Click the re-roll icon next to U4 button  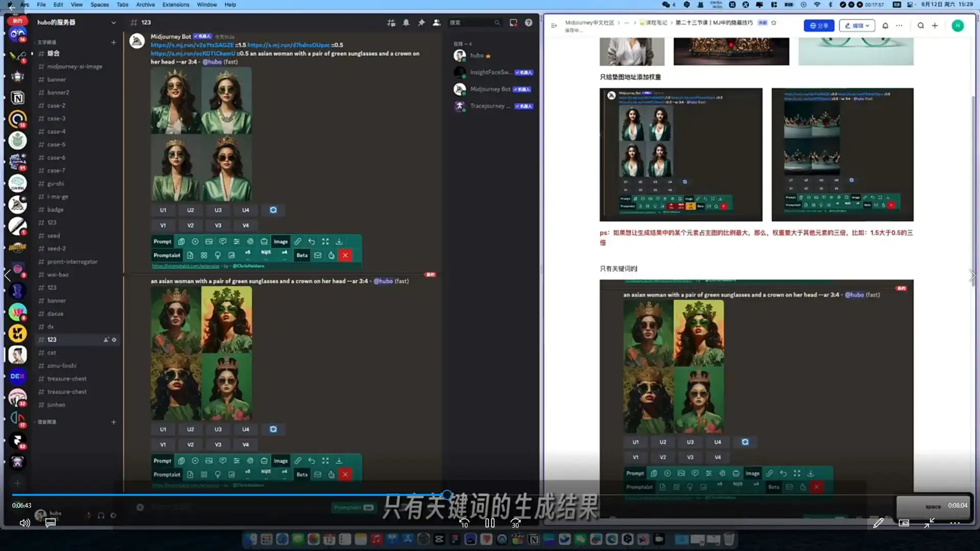tap(273, 210)
